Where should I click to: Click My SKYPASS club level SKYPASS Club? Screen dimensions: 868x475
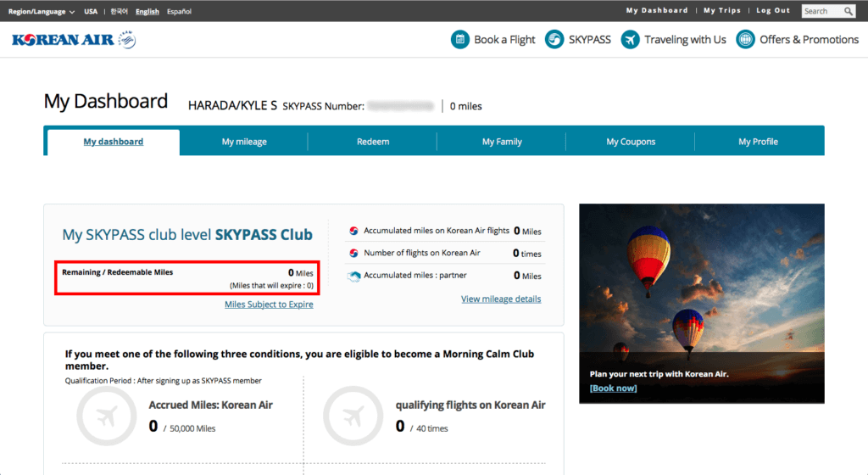187,235
